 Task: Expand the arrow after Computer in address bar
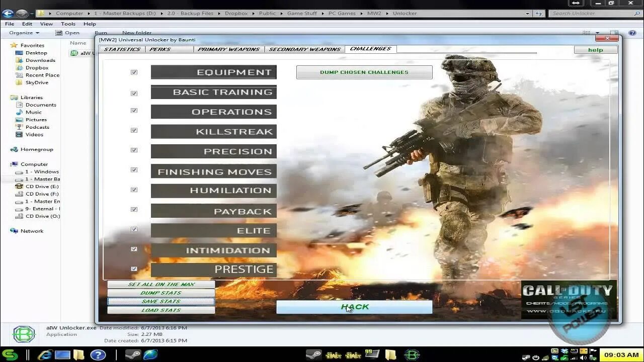pos(88,14)
